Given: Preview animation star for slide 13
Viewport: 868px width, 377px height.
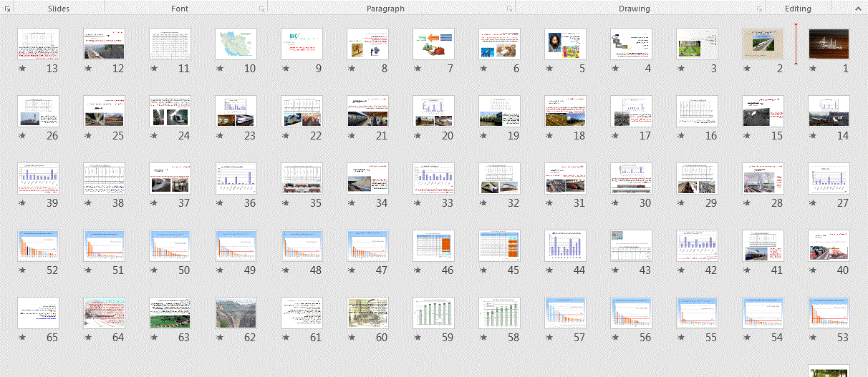Looking at the screenshot, I should click(x=22, y=69).
